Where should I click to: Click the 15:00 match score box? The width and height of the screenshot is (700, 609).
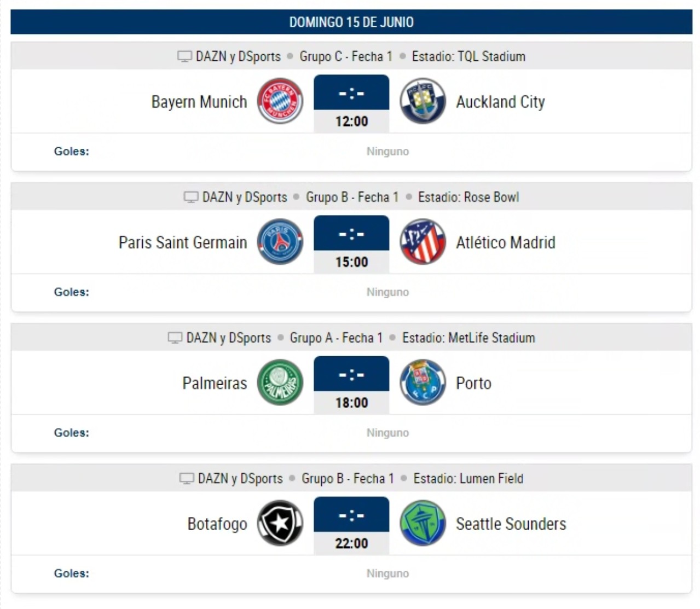[351, 244]
